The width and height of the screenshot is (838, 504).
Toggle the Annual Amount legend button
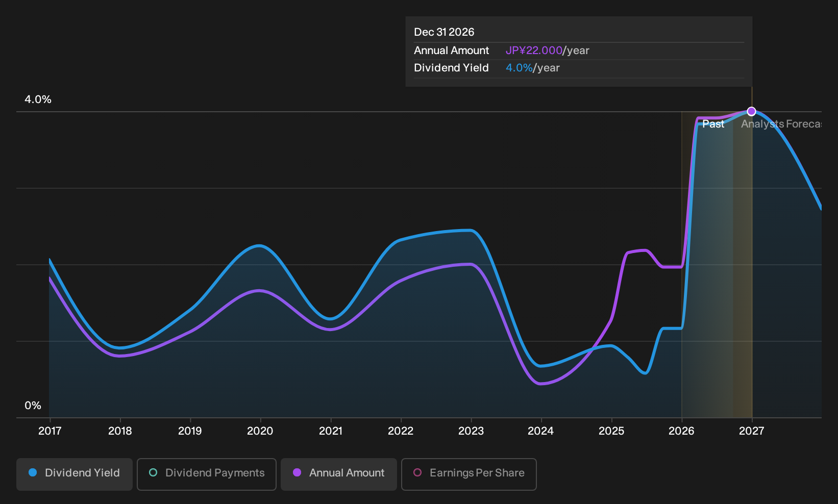pos(339,474)
